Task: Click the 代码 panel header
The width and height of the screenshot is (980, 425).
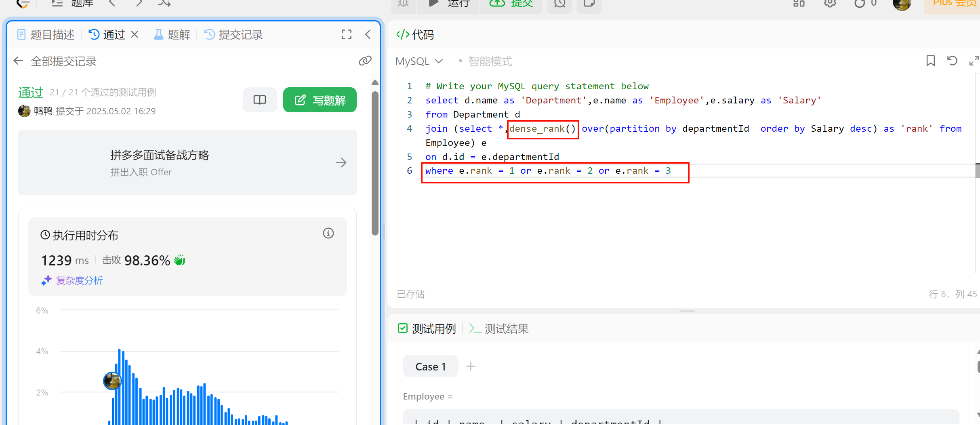Action: tap(415, 35)
